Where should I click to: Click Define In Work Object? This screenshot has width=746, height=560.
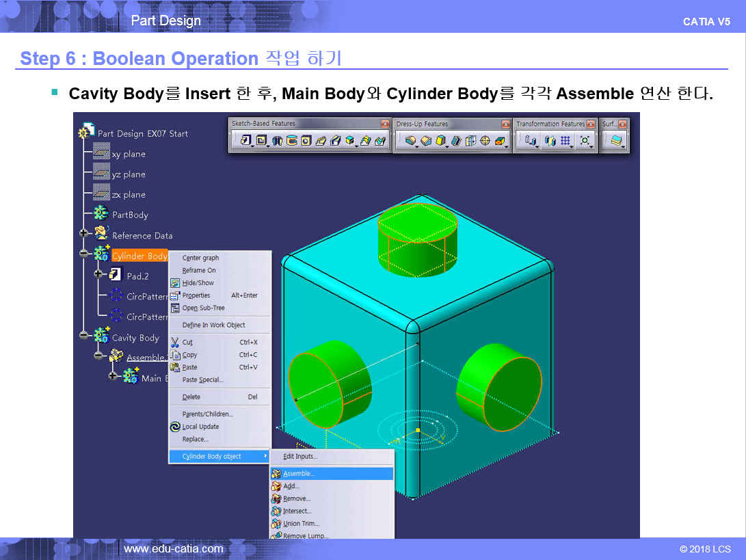(x=213, y=325)
